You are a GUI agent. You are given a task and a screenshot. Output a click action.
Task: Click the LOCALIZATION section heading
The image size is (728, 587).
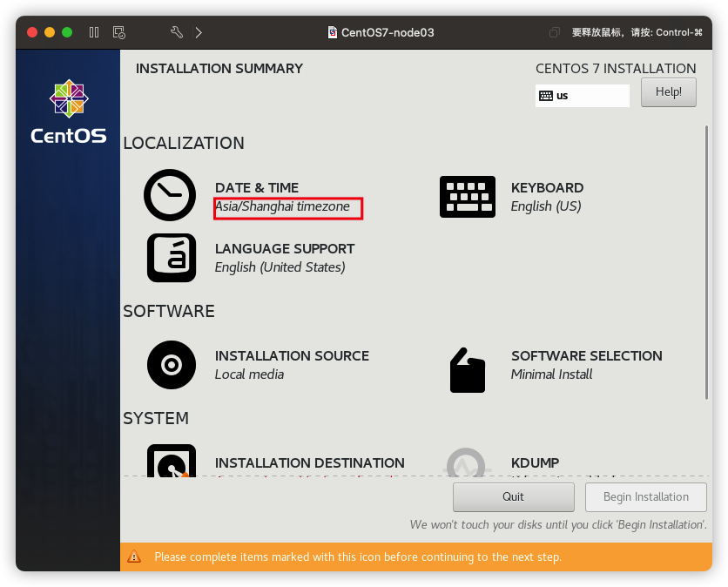coord(184,143)
